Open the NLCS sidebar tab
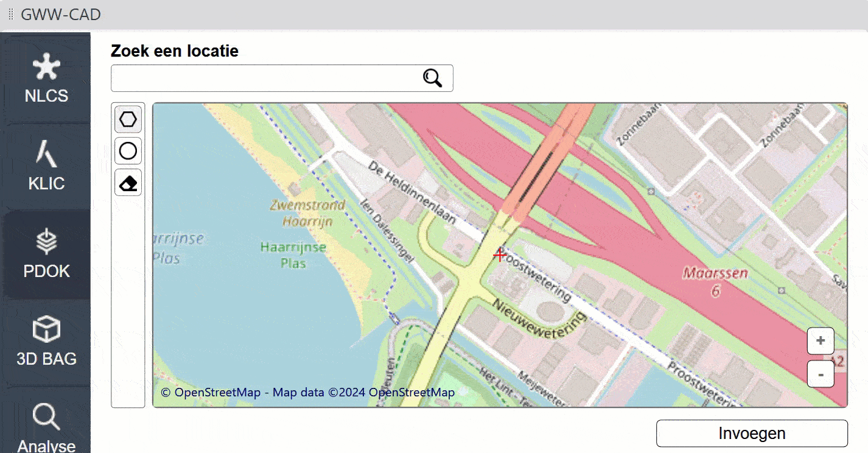 [x=46, y=78]
